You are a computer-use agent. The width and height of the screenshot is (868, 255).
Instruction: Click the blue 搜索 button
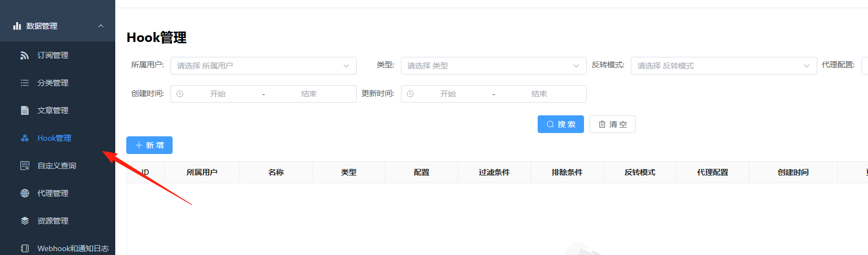561,124
